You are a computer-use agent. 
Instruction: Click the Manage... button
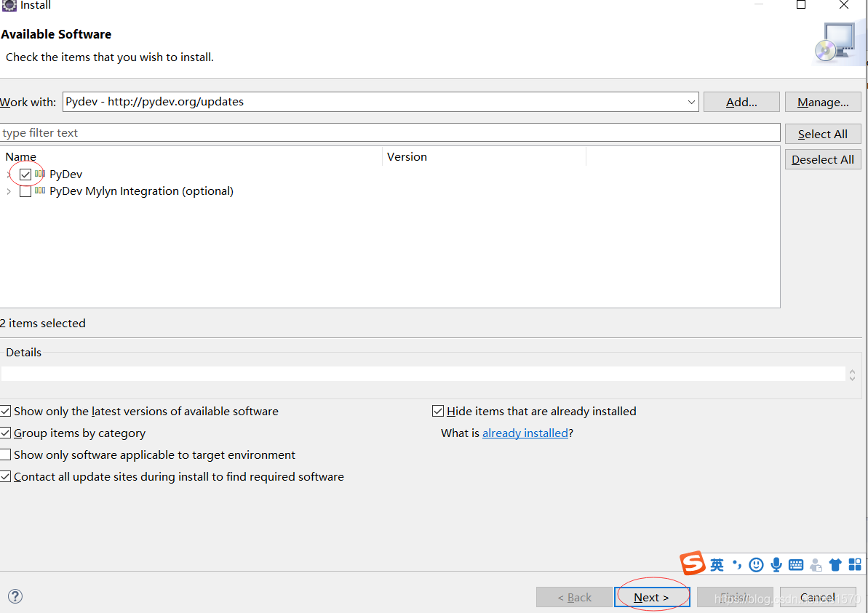click(x=823, y=102)
